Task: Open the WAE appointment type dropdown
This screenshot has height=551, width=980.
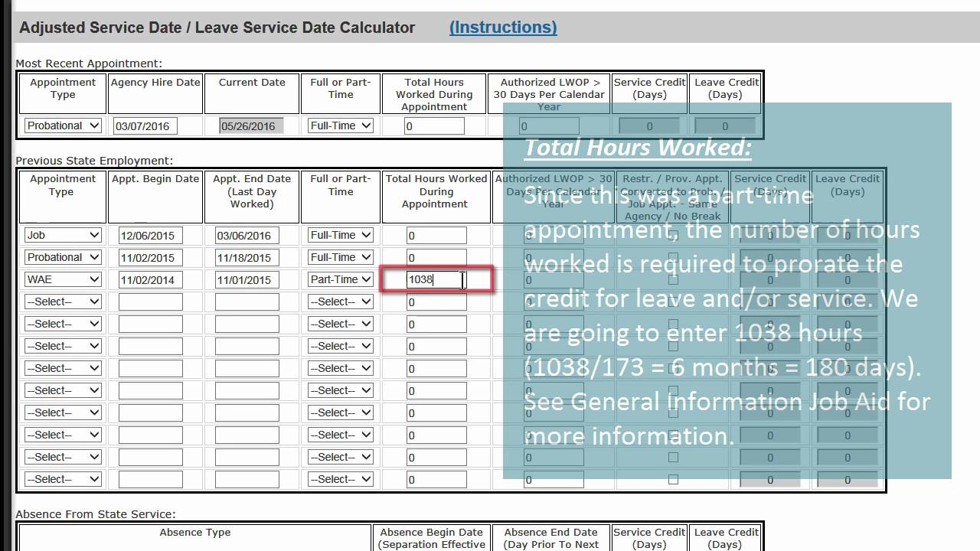Action: click(x=63, y=279)
